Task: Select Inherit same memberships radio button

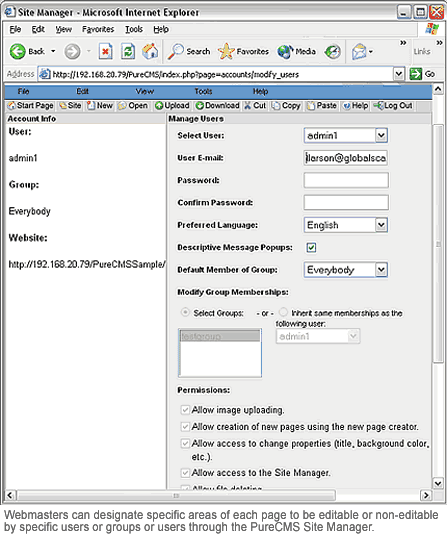Action: 283,312
